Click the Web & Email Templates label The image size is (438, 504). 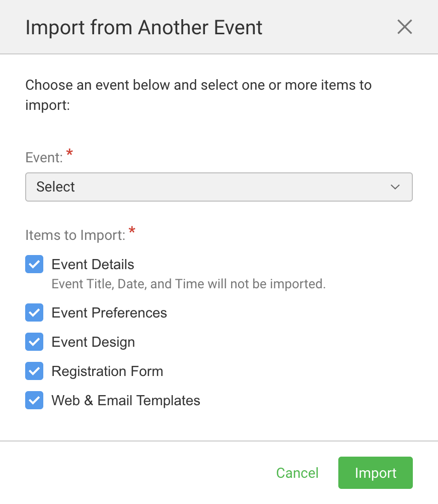click(x=126, y=401)
